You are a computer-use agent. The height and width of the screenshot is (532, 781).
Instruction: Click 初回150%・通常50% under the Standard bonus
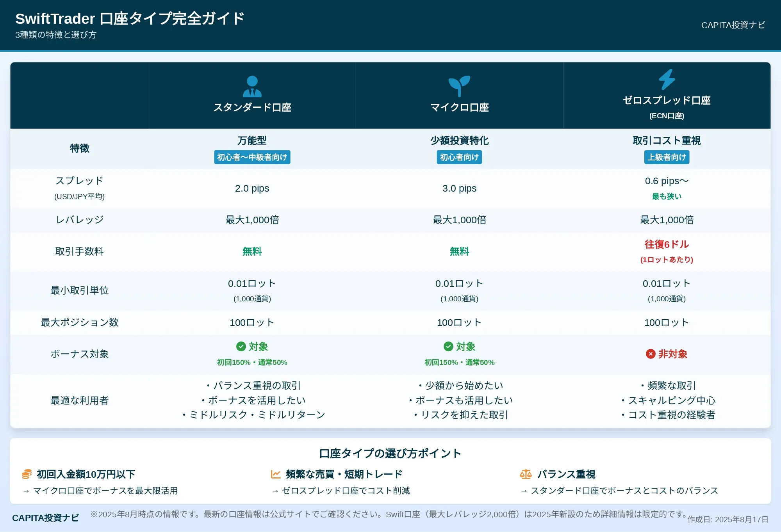[x=252, y=363]
